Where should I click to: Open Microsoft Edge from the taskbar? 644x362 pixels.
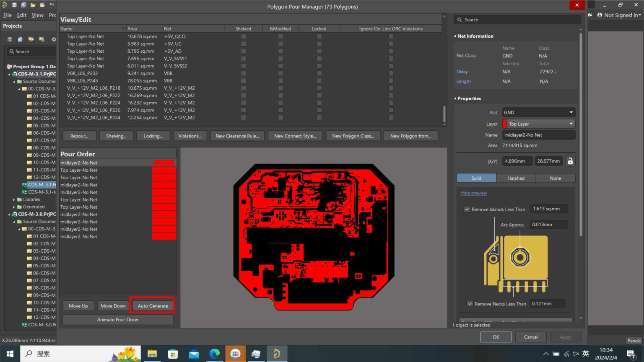[x=215, y=354]
